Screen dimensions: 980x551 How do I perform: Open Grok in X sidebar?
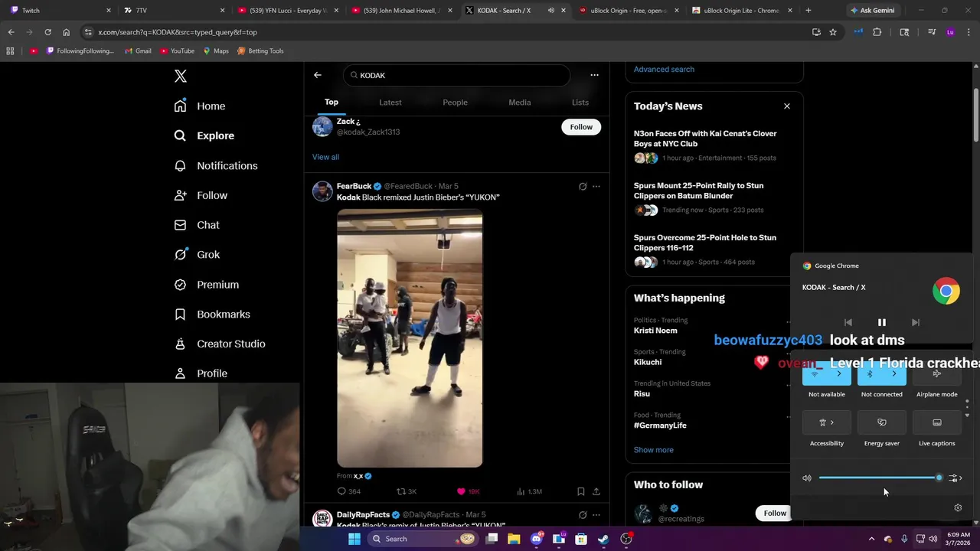tap(197, 255)
